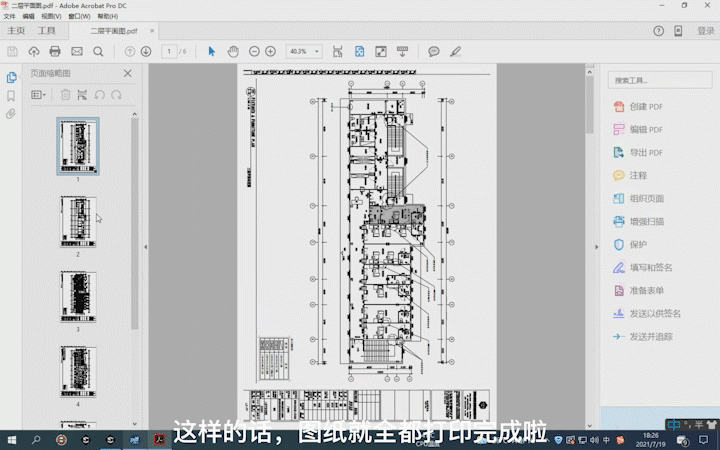This screenshot has height=450, width=720.
Task: Click the zoom out minus icon
Action: point(254,51)
